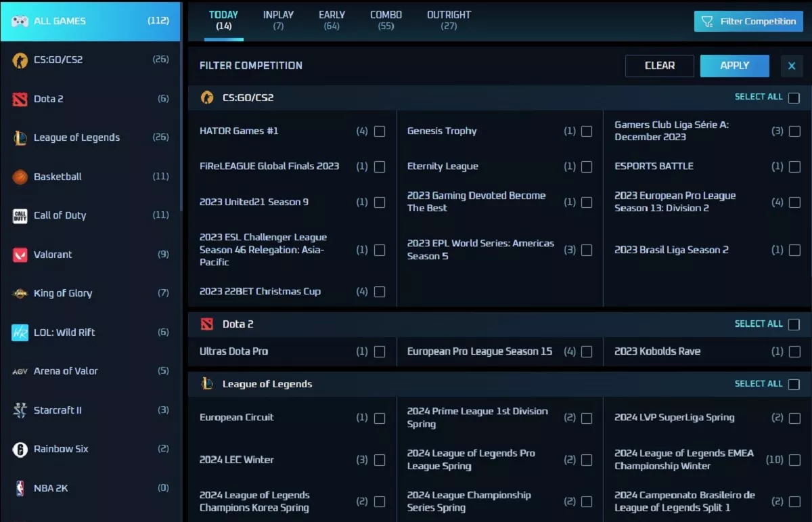The height and width of the screenshot is (522, 812).
Task: Check the 2023 Kobolds Rave checkbox
Action: pyautogui.click(x=794, y=351)
